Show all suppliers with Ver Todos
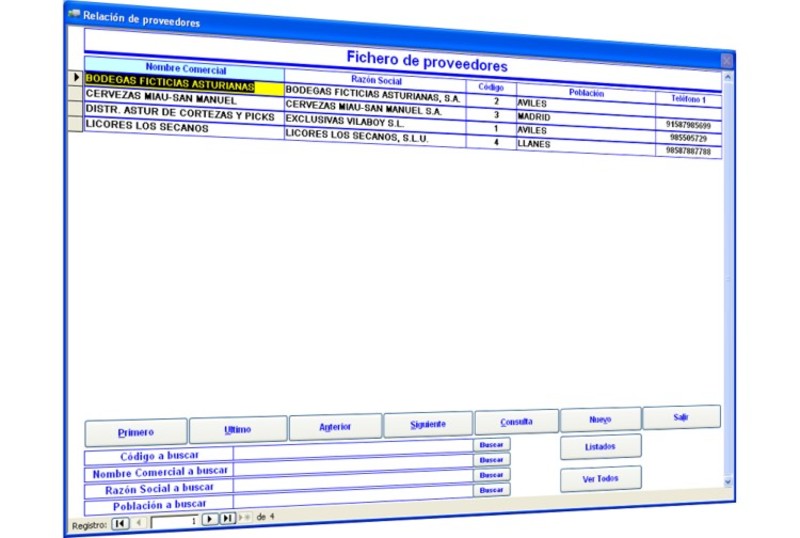This screenshot has height=538, width=800. tap(600, 478)
